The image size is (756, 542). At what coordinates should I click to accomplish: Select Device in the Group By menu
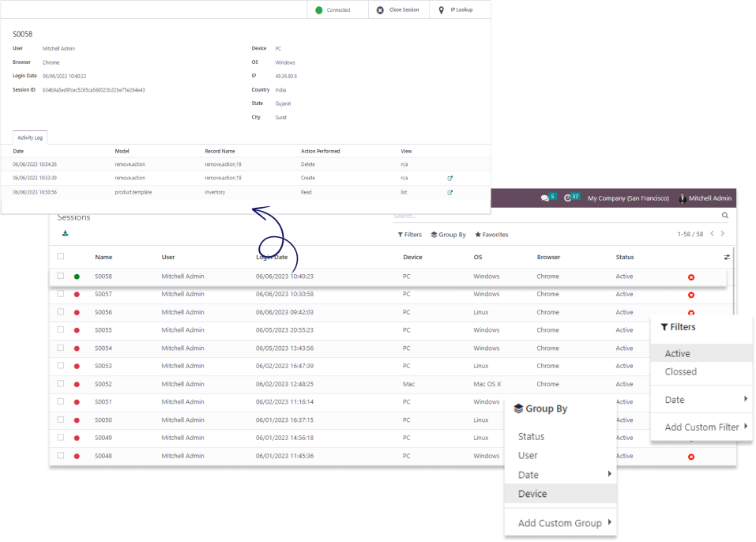click(x=532, y=494)
